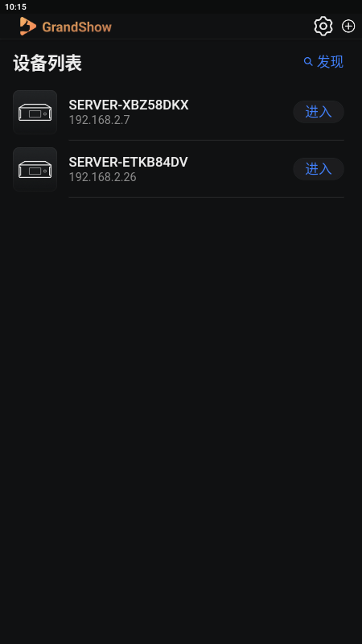Select the SERVER-ETKB84DV device icon
Screen dimensions: 362x644
pyautogui.click(x=35, y=169)
